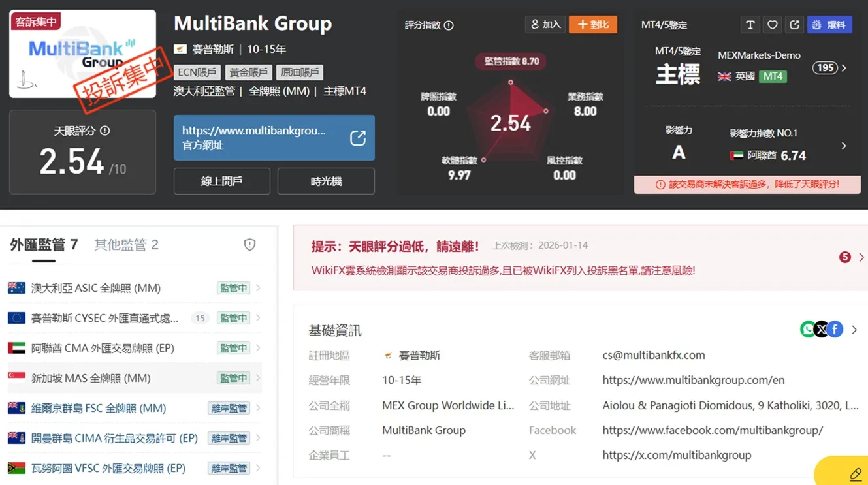Click the 195 count badge

pyautogui.click(x=825, y=68)
